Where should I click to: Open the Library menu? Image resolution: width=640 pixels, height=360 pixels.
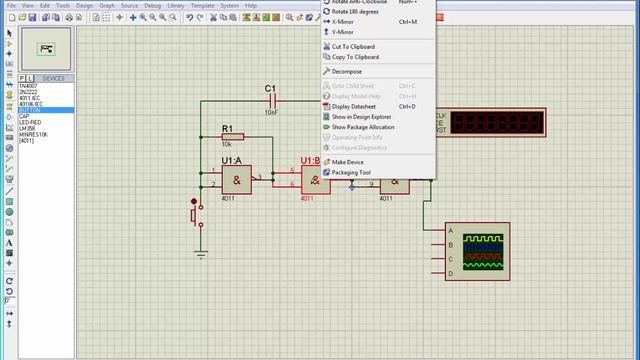(176, 6)
